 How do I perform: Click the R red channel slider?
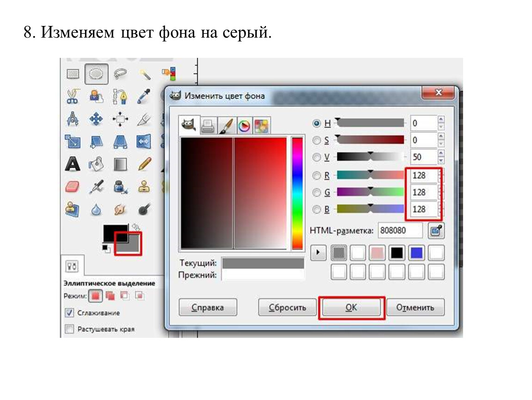pos(371,175)
